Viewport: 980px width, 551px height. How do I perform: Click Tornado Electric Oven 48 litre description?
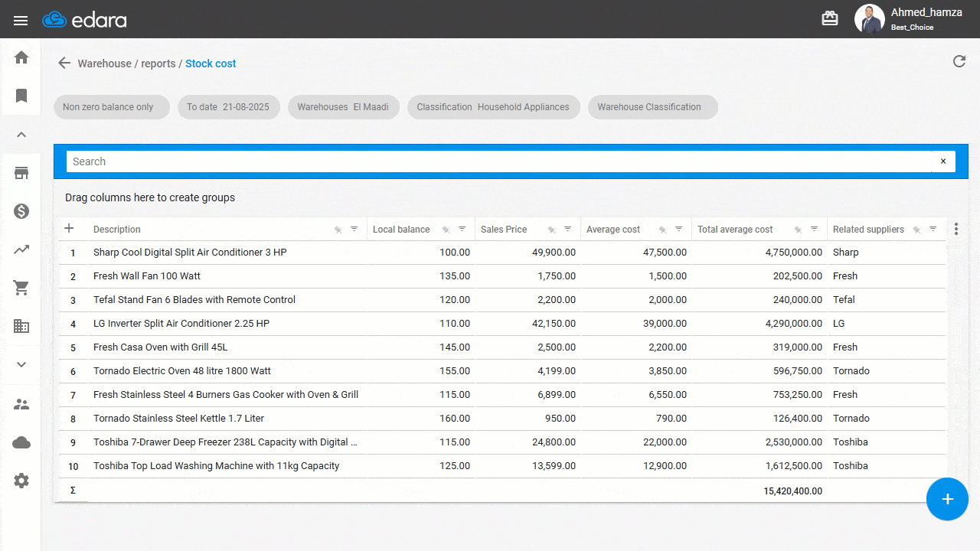click(x=182, y=371)
